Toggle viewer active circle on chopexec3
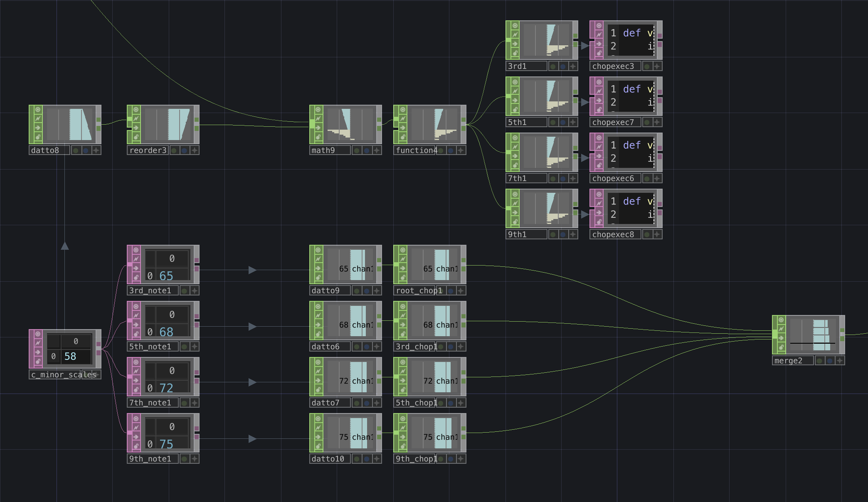868x502 pixels. 599,26
